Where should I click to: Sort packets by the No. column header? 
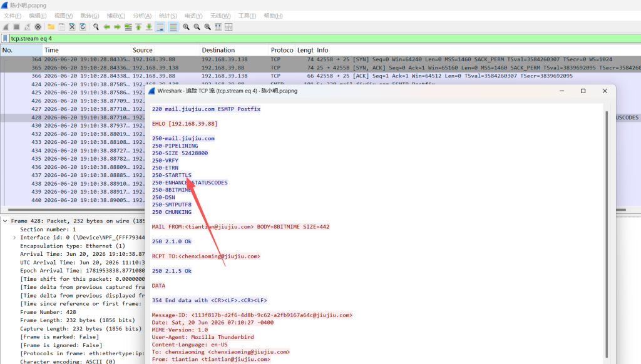pos(21,50)
